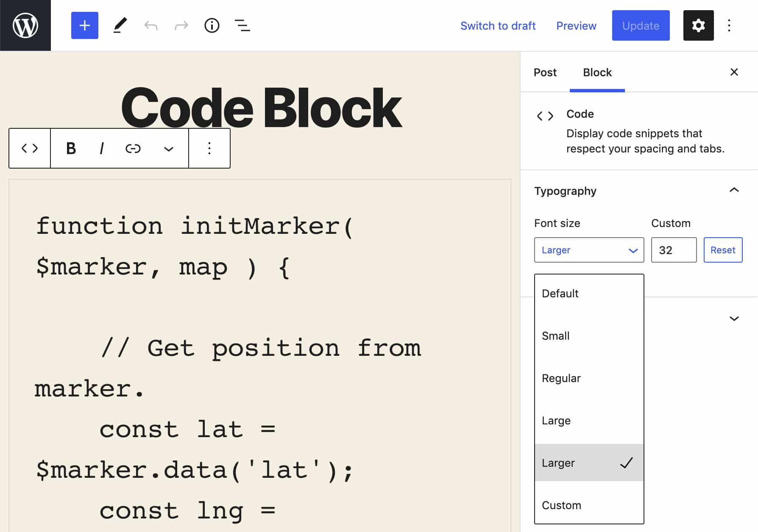Viewport: 758px width, 532px height.
Task: Toggle italic formatting
Action: coord(101,148)
